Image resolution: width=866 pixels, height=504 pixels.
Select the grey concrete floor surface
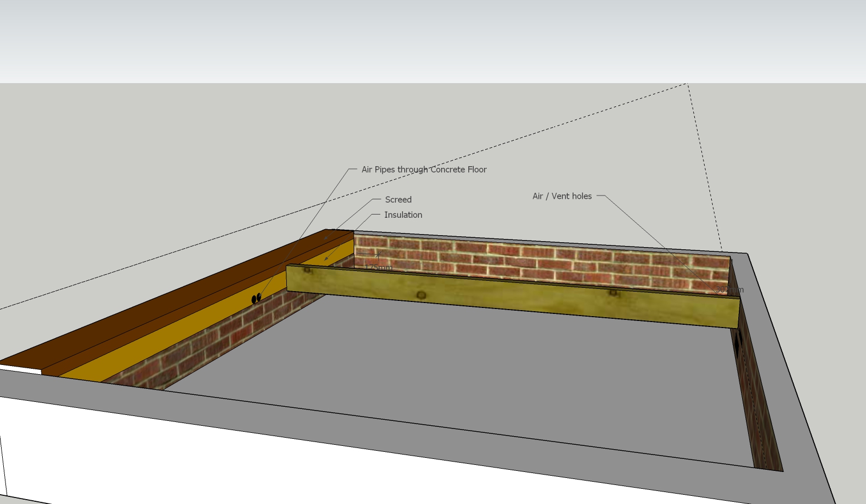tap(462, 369)
